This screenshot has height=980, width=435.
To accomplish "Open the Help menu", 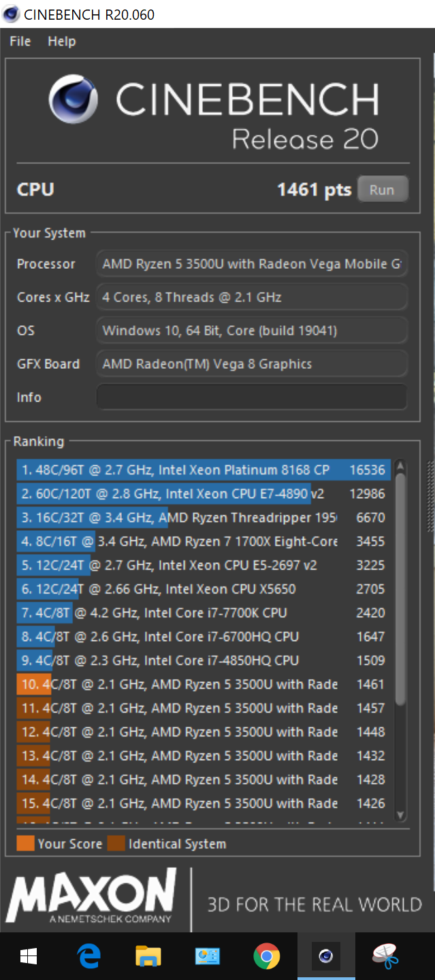I will pos(61,42).
